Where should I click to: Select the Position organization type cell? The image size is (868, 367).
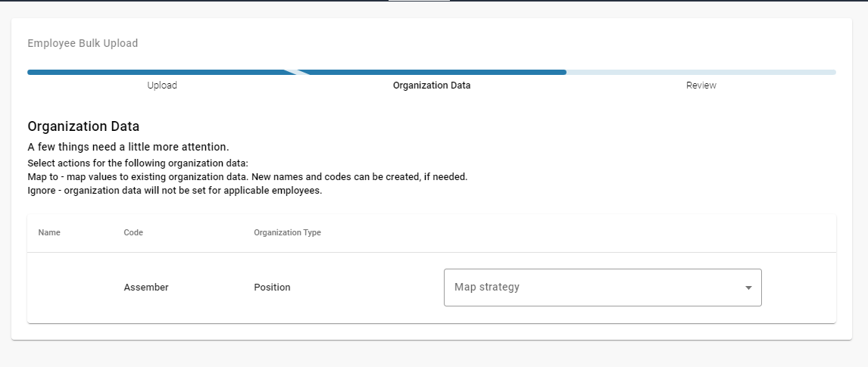click(272, 288)
